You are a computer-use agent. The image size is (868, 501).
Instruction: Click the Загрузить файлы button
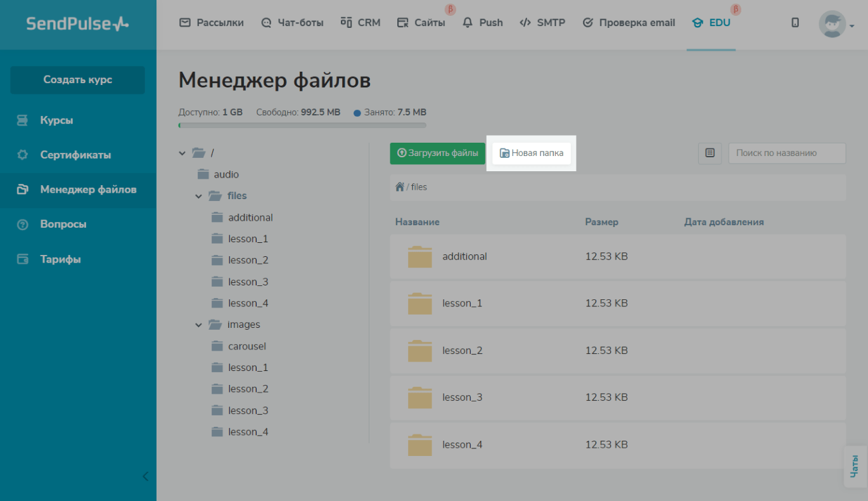pos(437,153)
